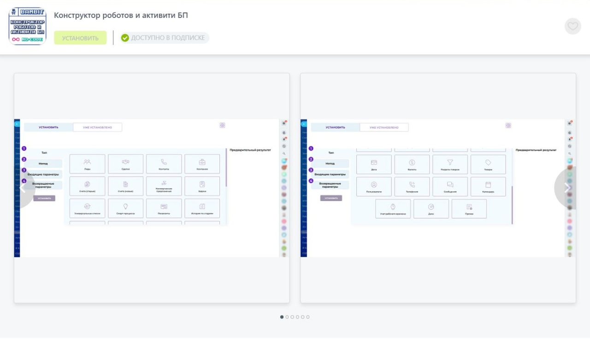The image size is (590, 364).
Task: Add the app to favorites with the heart icon
Action: 572,26
